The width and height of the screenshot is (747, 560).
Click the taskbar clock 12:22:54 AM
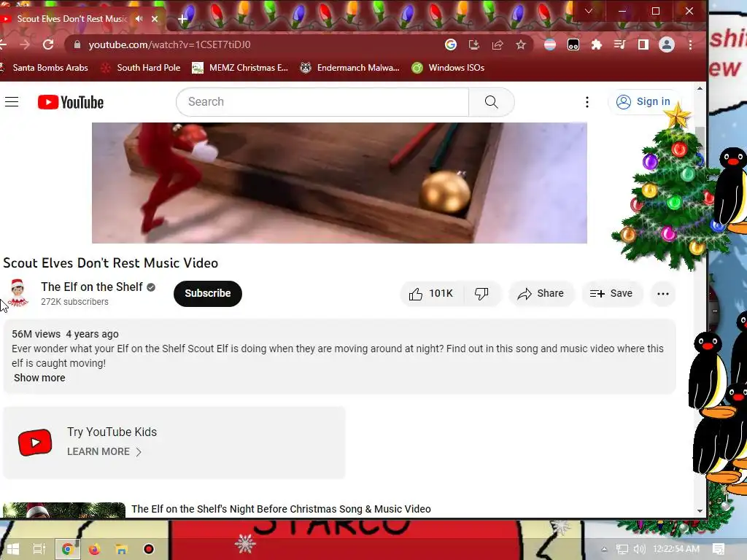point(676,549)
